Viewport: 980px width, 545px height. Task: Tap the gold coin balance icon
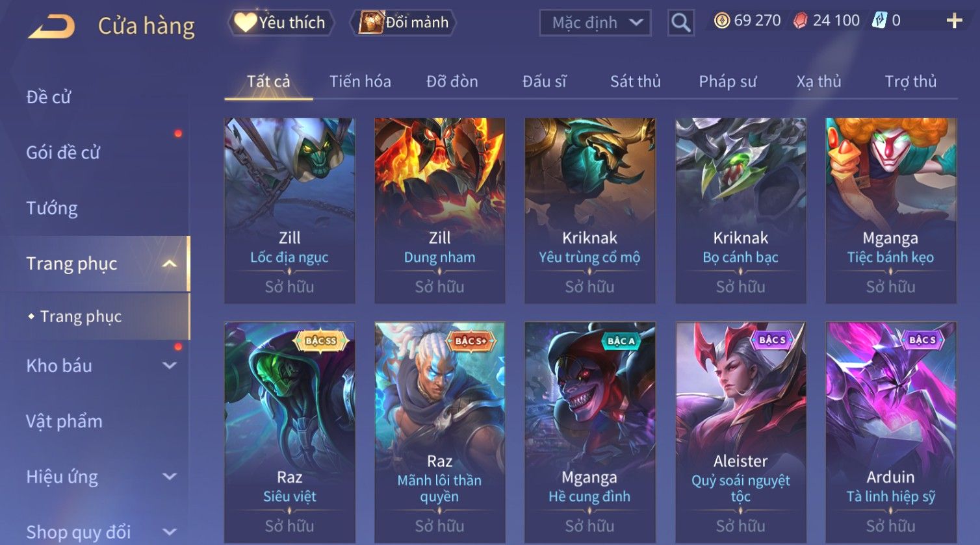pyautogui.click(x=721, y=21)
